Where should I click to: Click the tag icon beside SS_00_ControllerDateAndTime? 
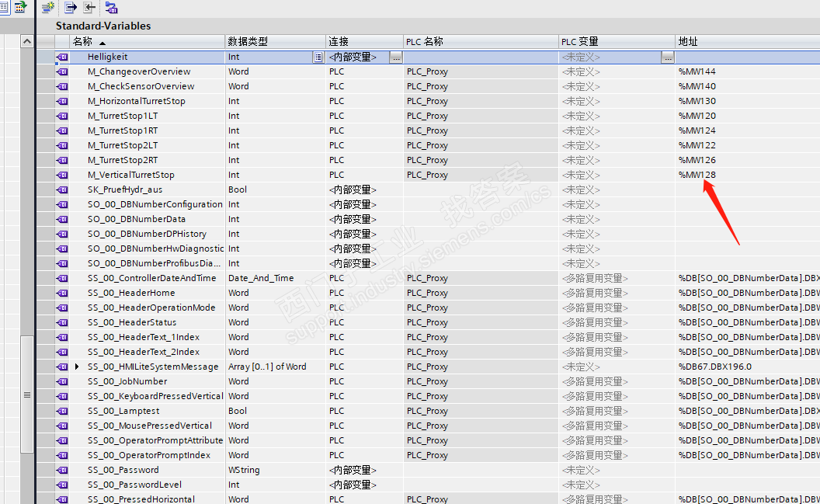point(62,278)
